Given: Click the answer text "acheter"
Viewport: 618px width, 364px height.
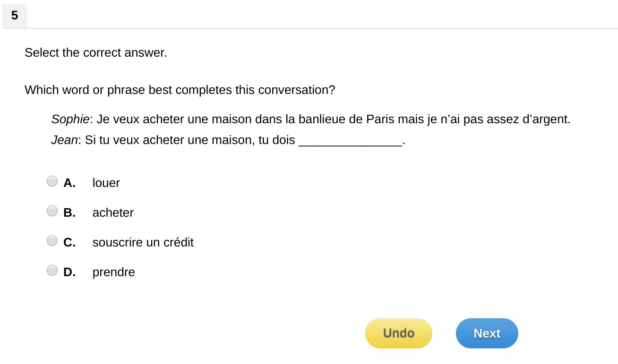Looking at the screenshot, I should [x=113, y=213].
